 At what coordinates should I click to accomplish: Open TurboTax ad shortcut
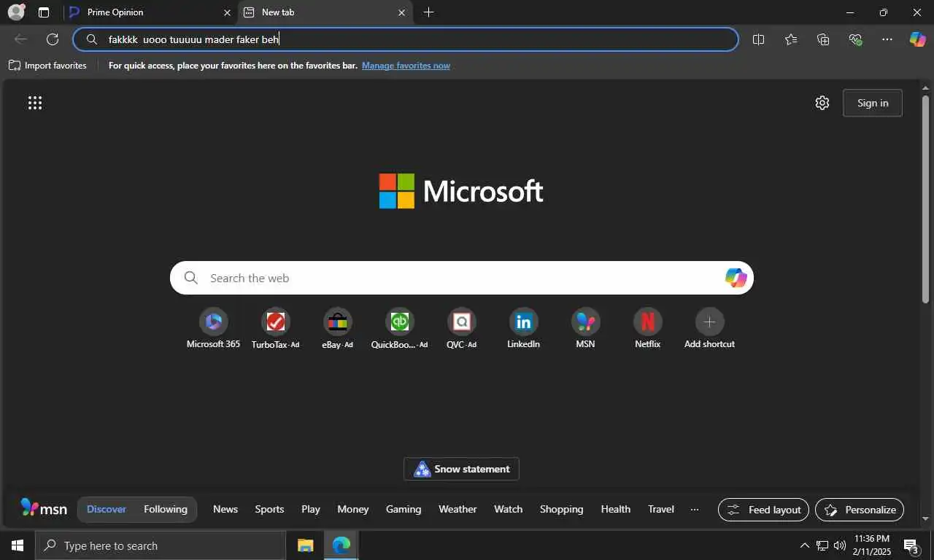click(275, 328)
